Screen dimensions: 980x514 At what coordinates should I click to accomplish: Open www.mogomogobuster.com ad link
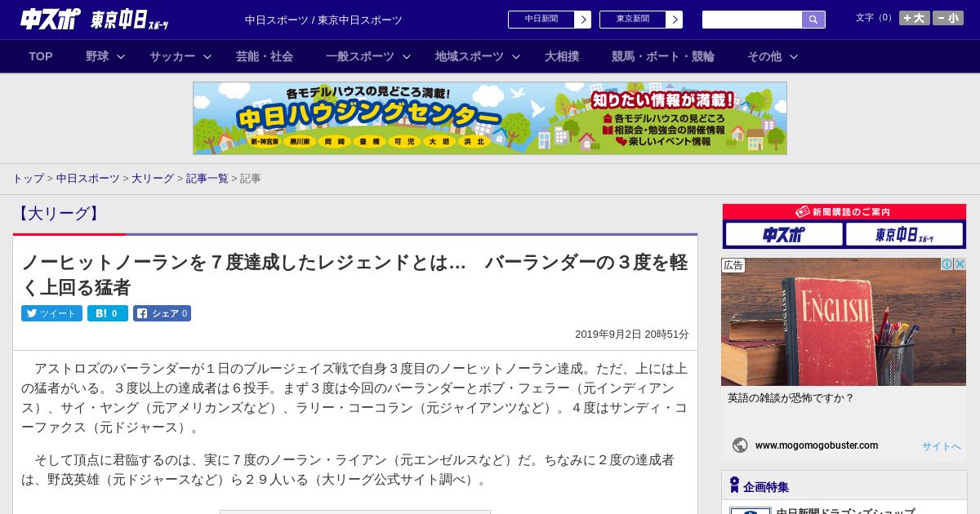[x=817, y=445]
